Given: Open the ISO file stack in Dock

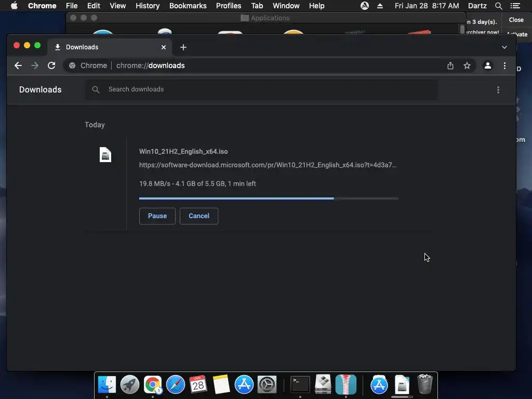Looking at the screenshot, I should (402, 384).
